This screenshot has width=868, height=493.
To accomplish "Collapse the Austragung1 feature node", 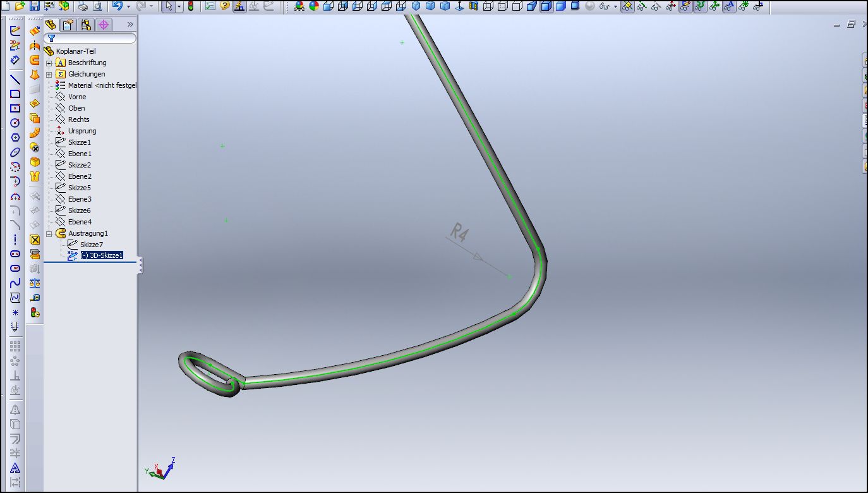I will (x=49, y=233).
